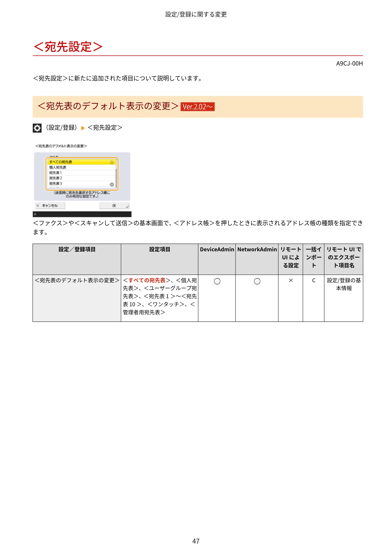Click the settings gear icon
The height and width of the screenshot is (555, 392).
pyautogui.click(x=37, y=128)
